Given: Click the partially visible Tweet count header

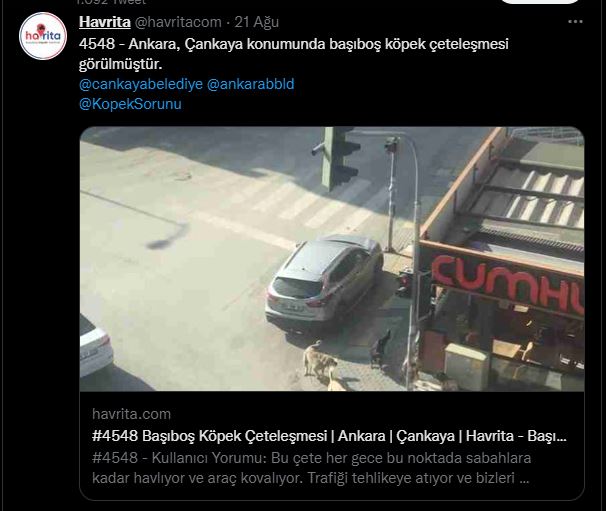Looking at the screenshot, I should click(x=112, y=2).
